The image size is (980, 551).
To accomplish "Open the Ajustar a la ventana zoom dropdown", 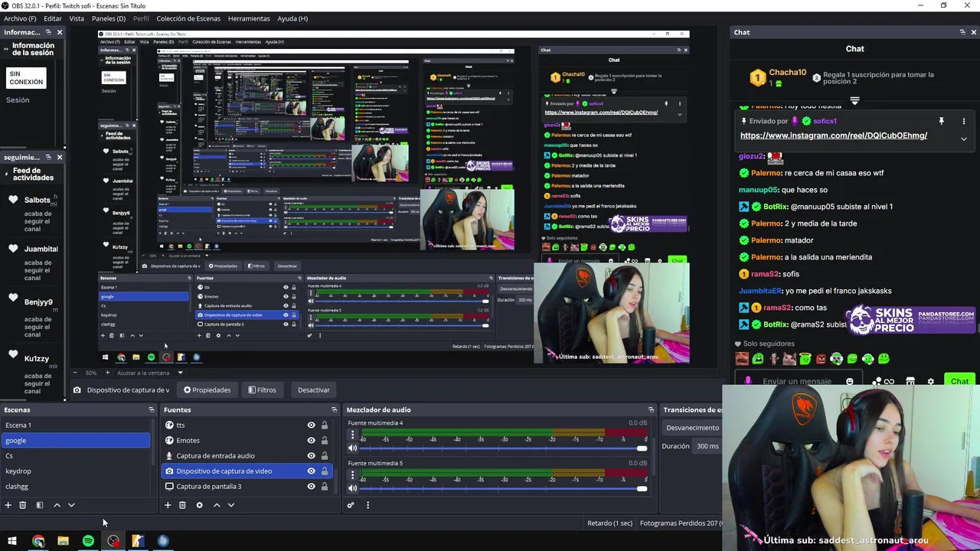I will (x=180, y=373).
